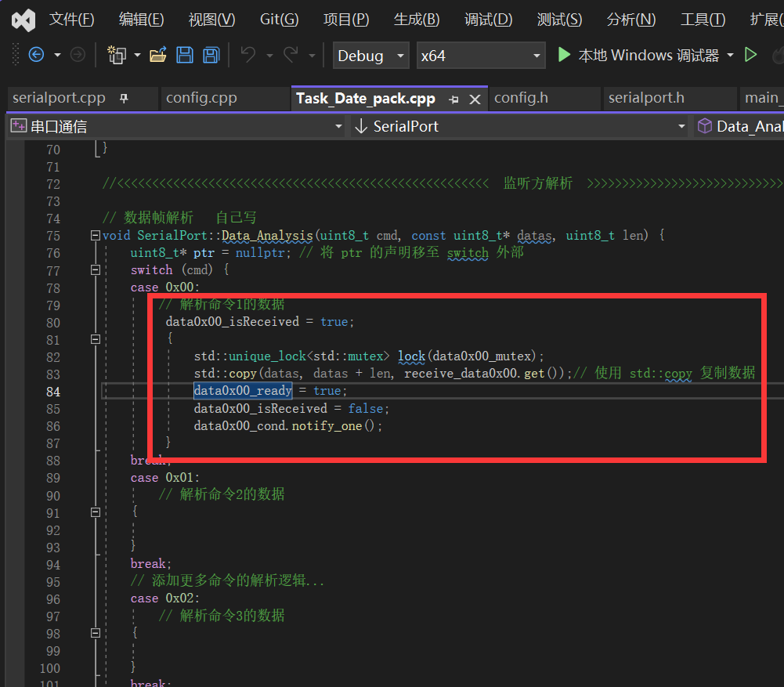Image resolution: width=784 pixels, height=687 pixels.
Task: Open the 串口通信 project scope dropdown
Action: click(176, 126)
